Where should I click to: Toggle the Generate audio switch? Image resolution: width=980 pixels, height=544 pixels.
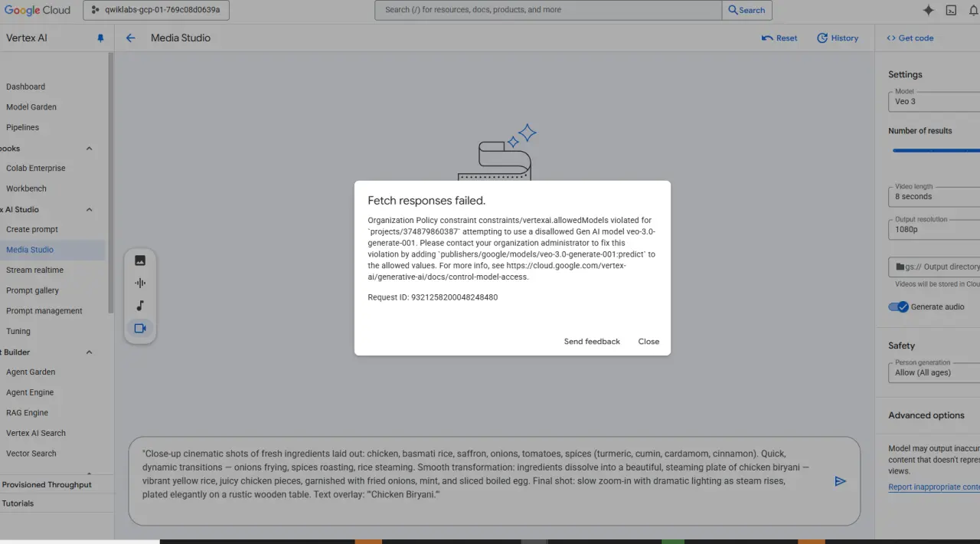coord(898,306)
